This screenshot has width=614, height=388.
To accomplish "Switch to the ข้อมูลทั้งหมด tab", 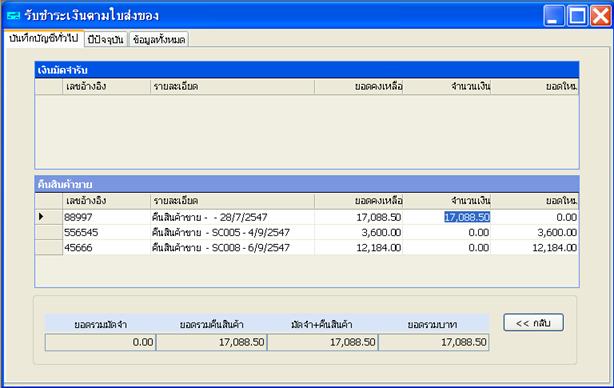I will pyautogui.click(x=159, y=40).
